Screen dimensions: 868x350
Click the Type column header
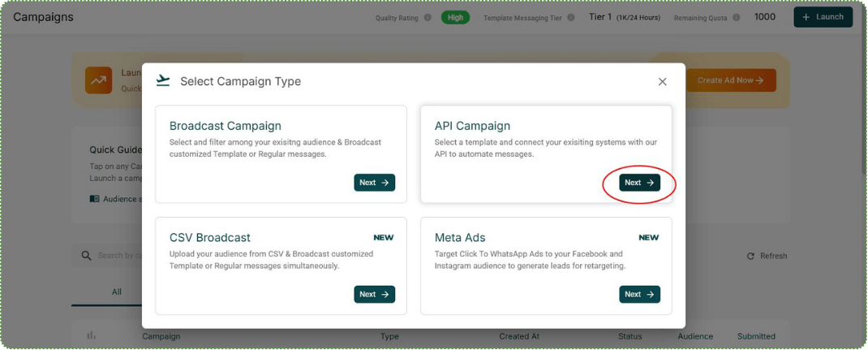coord(389,336)
